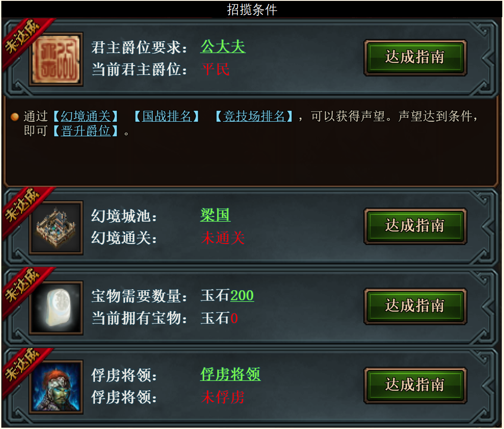
Task: Click the green 梁国 city link
Action: coord(216,215)
